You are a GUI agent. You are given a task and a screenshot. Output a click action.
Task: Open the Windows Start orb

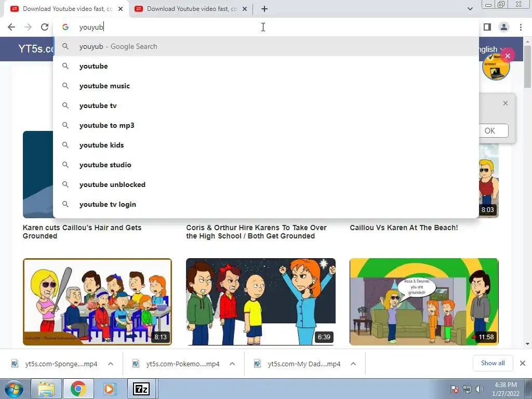[14, 389]
